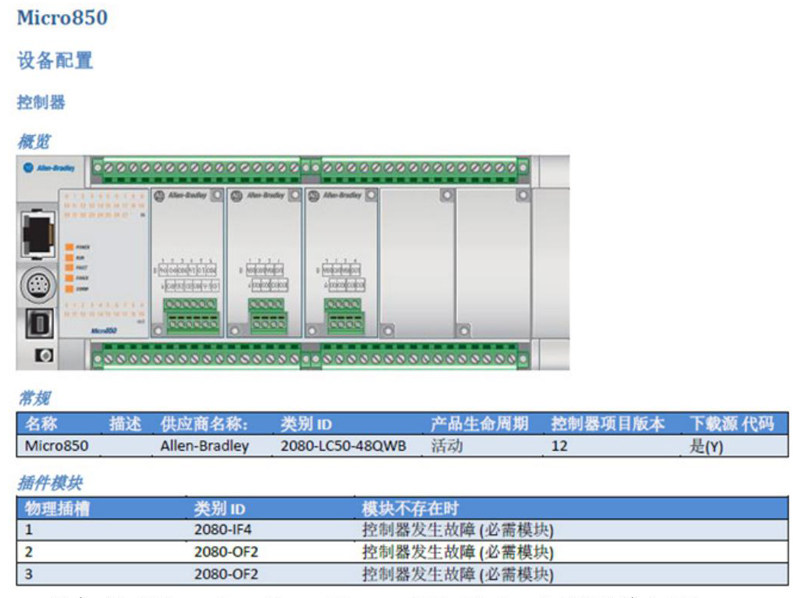Click the 下载源 代码 column header
This screenshot has width=800, height=598.
(x=732, y=423)
